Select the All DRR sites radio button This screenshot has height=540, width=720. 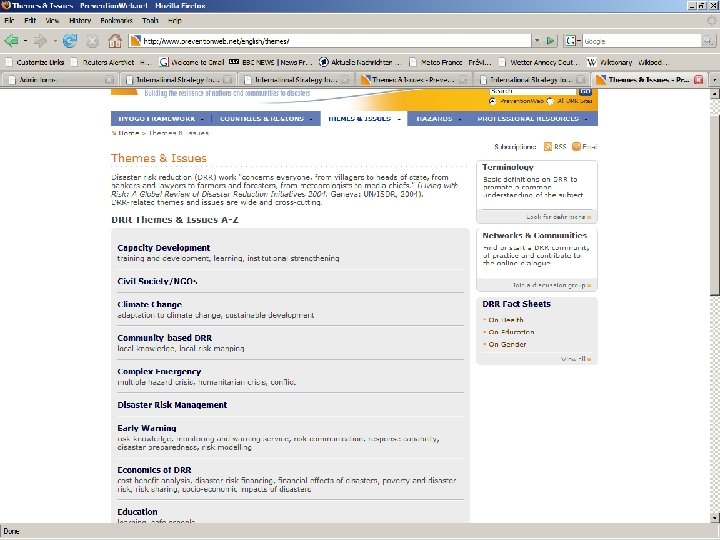[550, 101]
